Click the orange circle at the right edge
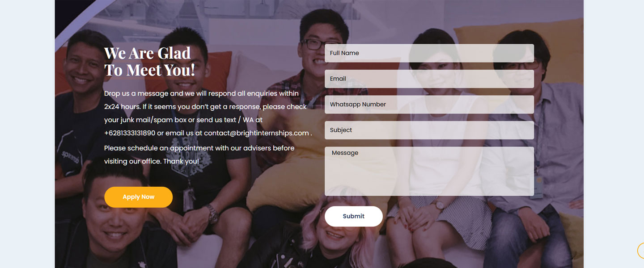 pyautogui.click(x=641, y=251)
